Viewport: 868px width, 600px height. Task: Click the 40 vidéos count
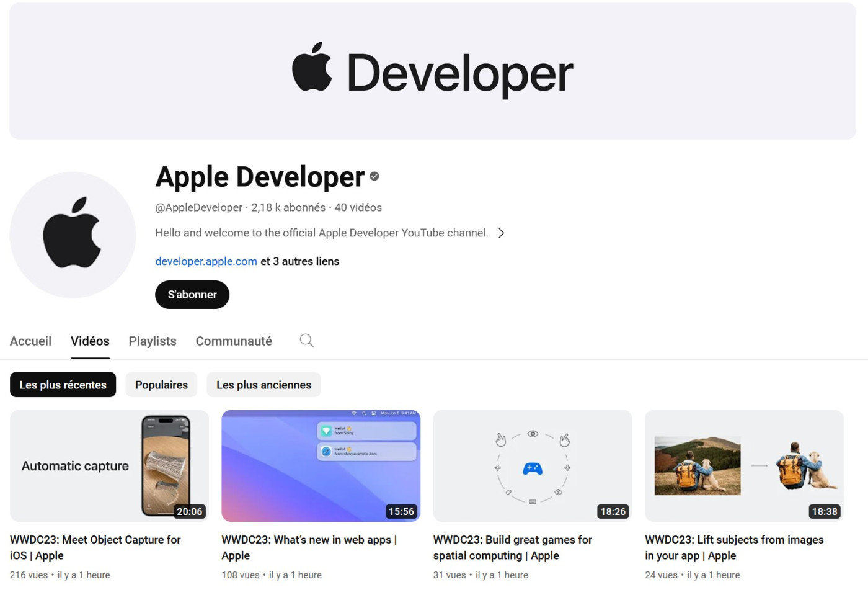pos(358,208)
